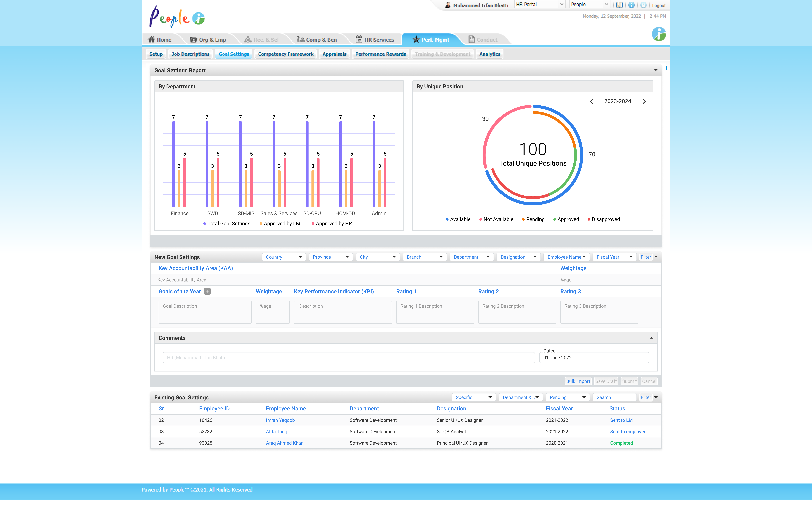Go to the Home tab

coord(160,40)
